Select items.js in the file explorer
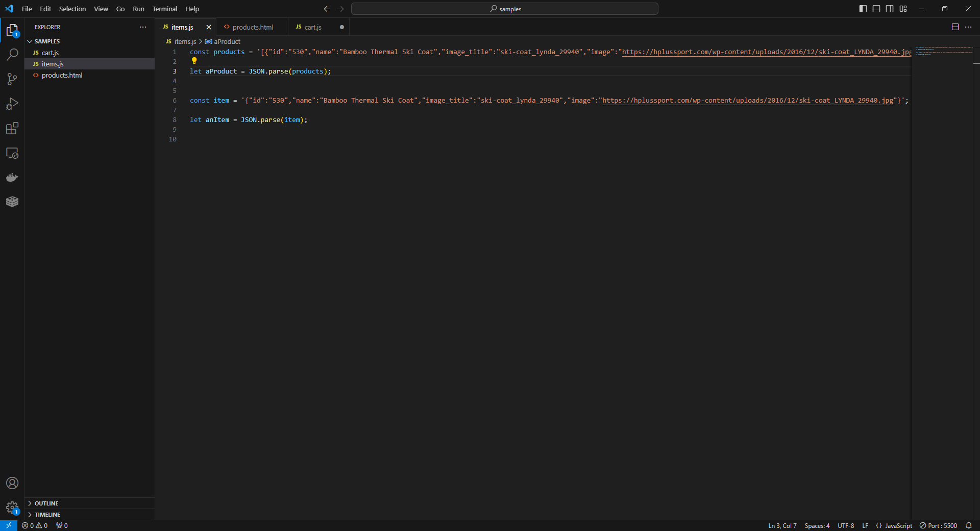This screenshot has height=531, width=980. click(89, 64)
